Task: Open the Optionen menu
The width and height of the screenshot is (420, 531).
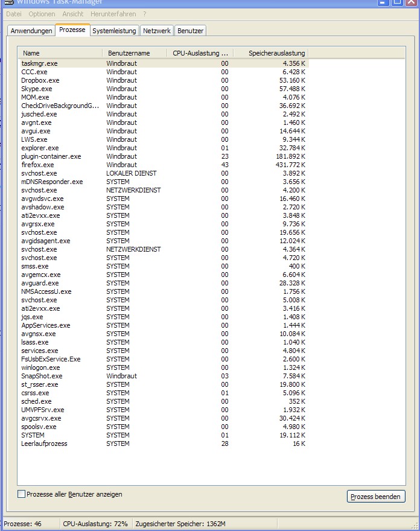Action: (42, 14)
